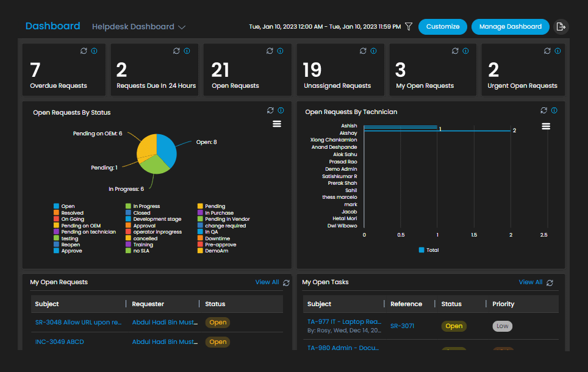The image size is (588, 372).
Task: Toggle Pending on OEM legend entry
Action: tap(77, 226)
